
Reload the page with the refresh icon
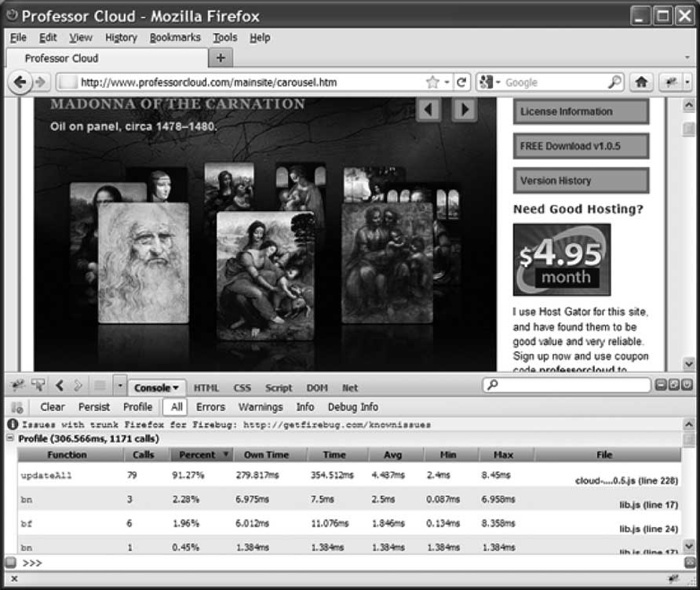(x=461, y=82)
